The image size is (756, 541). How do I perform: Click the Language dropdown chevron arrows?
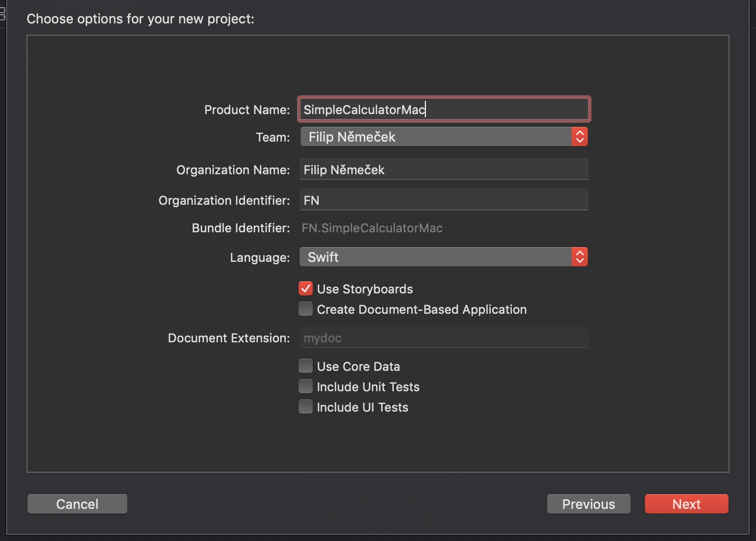(x=579, y=257)
